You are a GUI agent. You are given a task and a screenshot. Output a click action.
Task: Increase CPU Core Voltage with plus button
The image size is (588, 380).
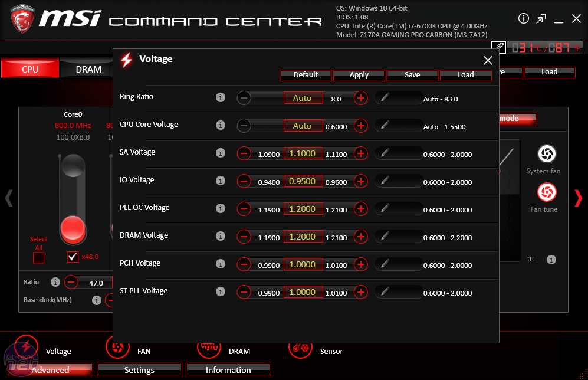(x=361, y=126)
